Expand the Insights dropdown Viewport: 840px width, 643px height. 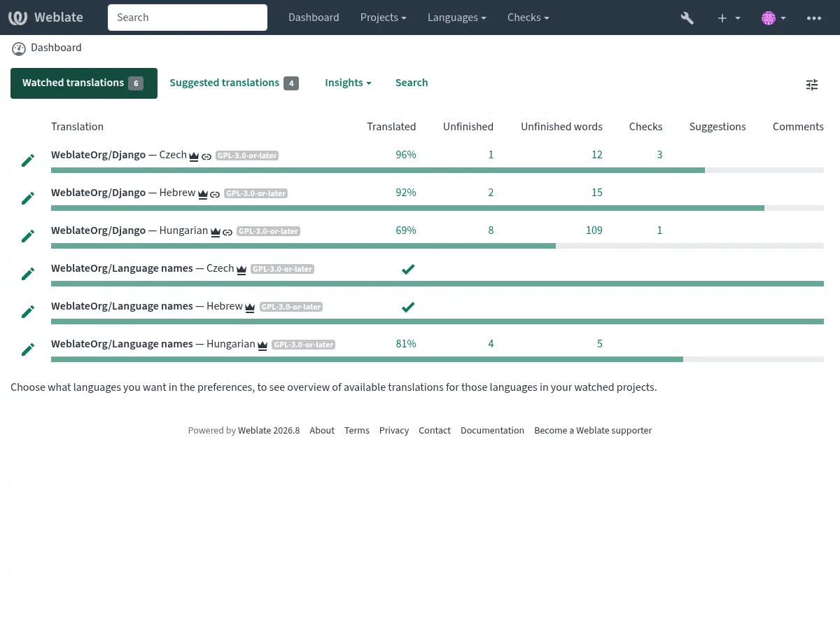(348, 83)
